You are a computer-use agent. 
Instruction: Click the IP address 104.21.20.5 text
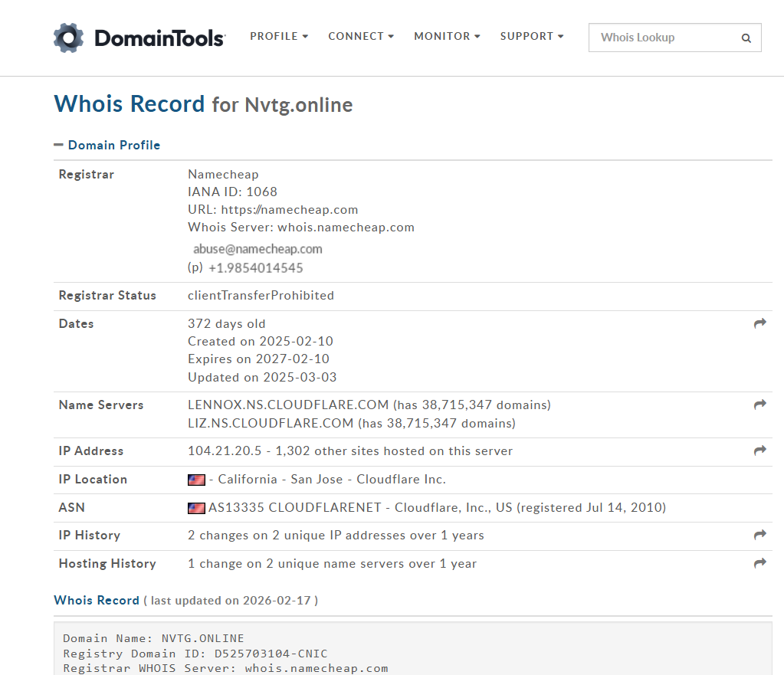point(225,451)
